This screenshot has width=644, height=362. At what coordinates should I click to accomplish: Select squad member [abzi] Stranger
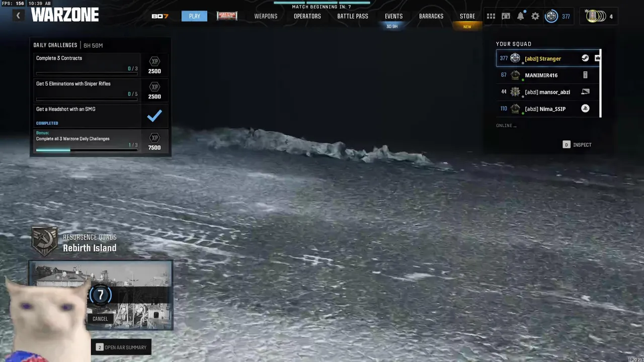pos(548,58)
